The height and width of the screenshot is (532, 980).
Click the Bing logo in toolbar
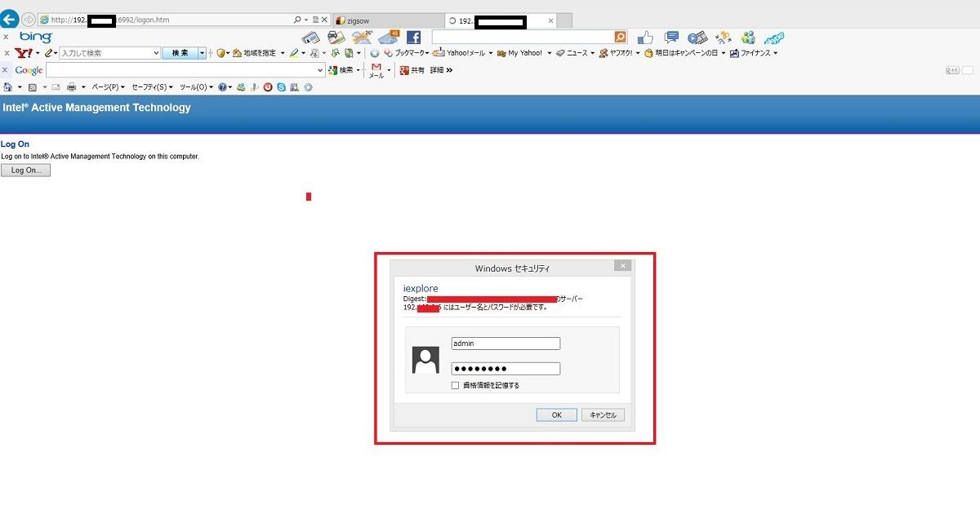point(37,38)
